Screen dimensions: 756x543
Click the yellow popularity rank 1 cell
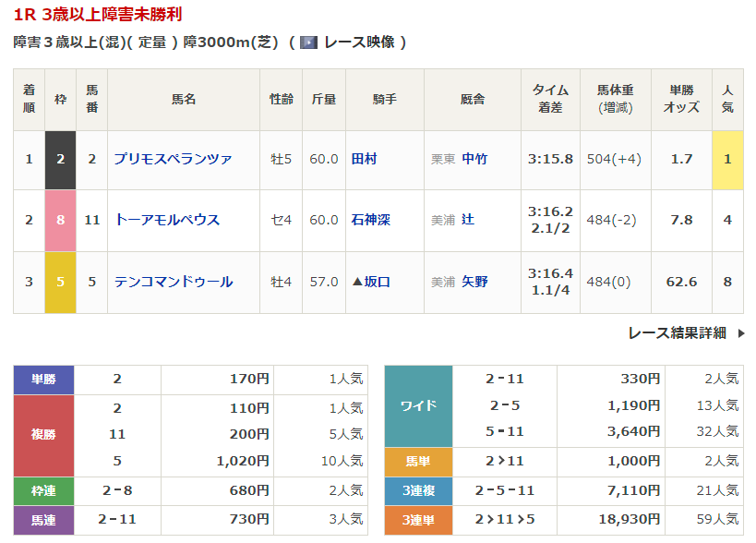click(727, 159)
